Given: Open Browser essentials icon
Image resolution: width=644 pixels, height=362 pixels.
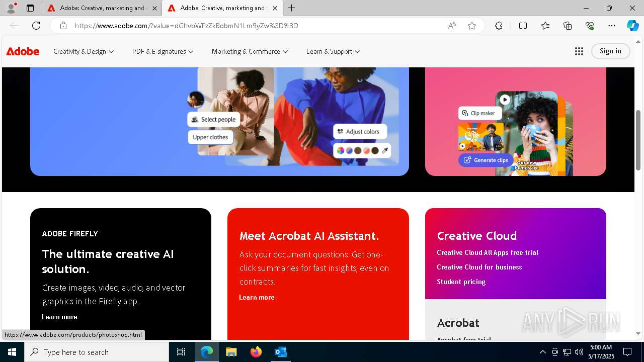Looking at the screenshot, I should tap(590, 26).
